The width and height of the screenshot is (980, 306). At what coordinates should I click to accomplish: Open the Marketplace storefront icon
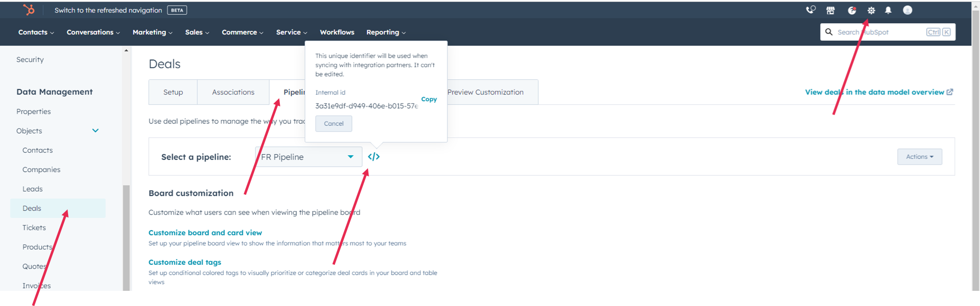(831, 10)
